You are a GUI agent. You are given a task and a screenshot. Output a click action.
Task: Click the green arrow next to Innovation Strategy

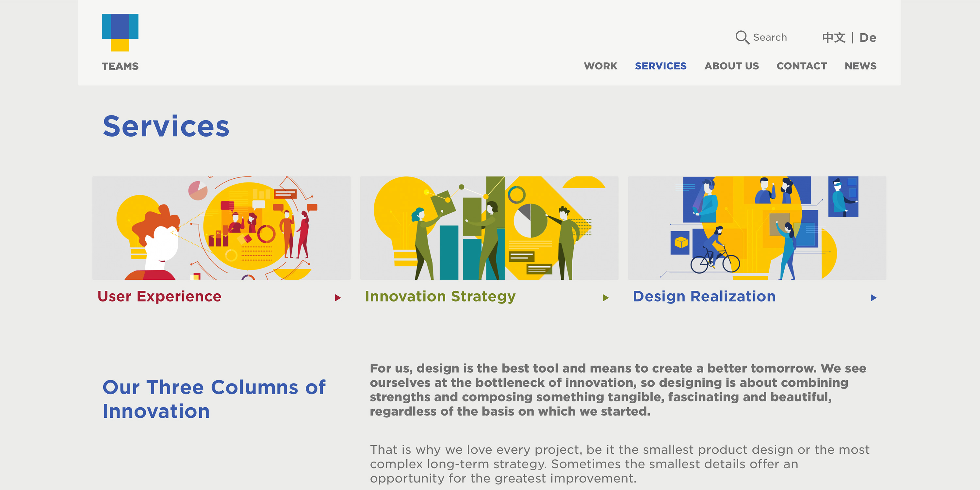pos(606,298)
